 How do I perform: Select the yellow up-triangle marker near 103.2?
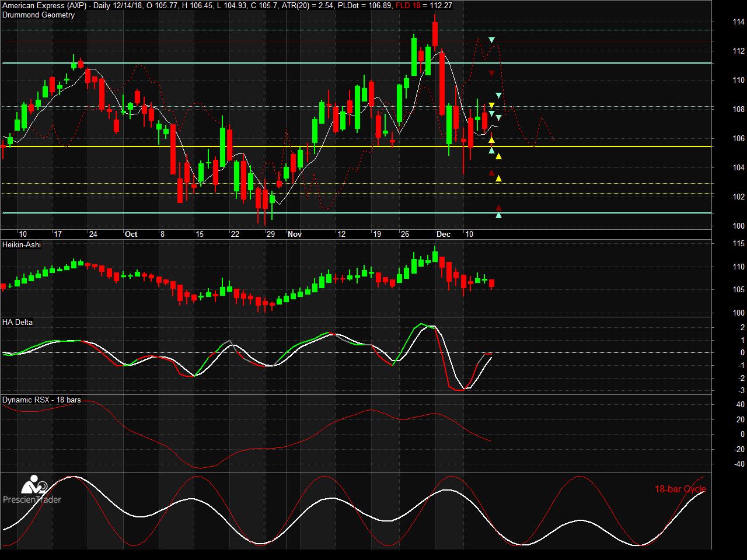point(498,178)
